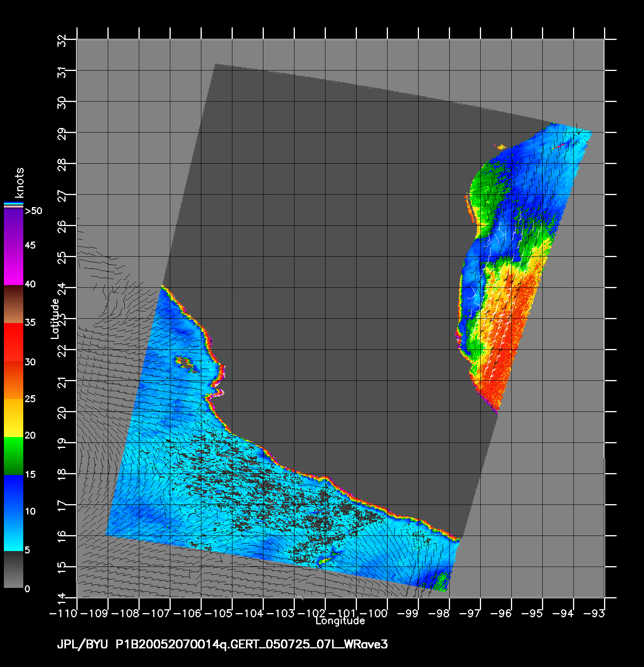Screen dimensions: 644x667
Task: Click the "21" latitude tick label
Action: pyautogui.click(x=62, y=382)
